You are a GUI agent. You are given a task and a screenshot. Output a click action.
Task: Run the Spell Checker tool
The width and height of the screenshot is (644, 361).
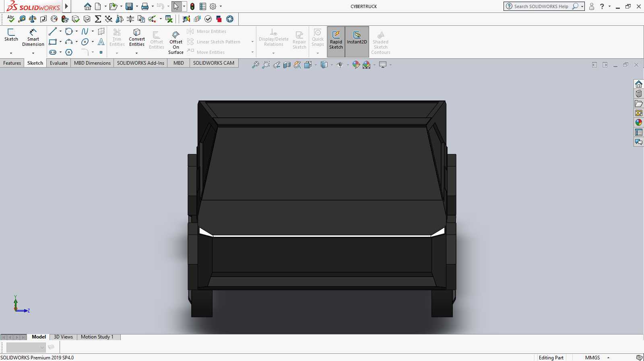click(11, 19)
